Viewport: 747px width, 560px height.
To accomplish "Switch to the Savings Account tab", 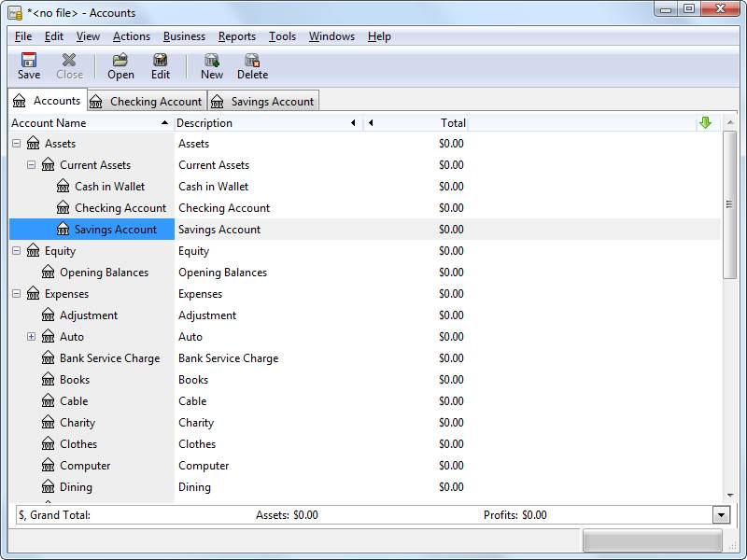I will [263, 101].
